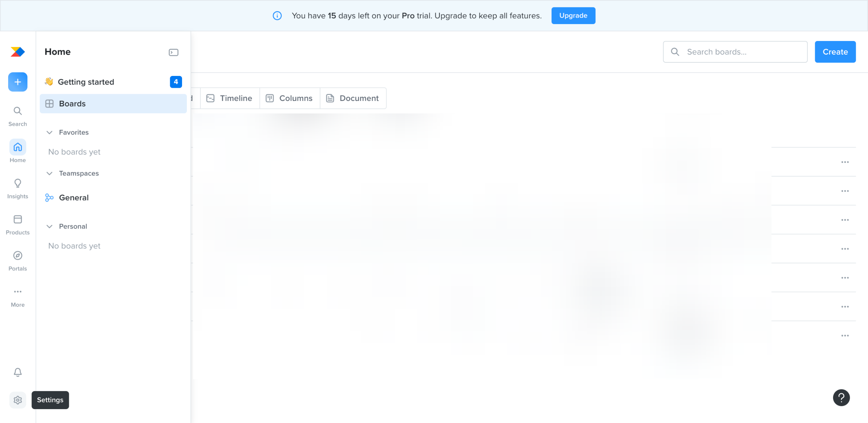Open Products in the left sidebar
Viewport: 868px width, 423px height.
click(x=18, y=225)
